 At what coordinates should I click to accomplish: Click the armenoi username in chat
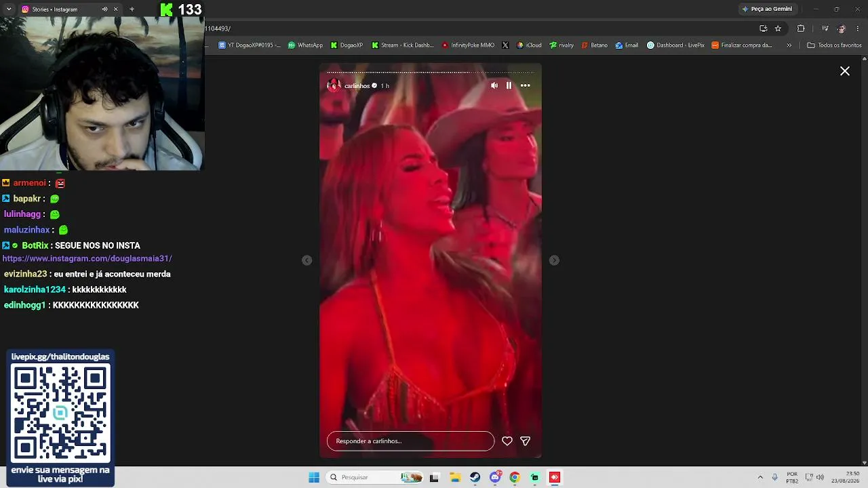(x=29, y=183)
